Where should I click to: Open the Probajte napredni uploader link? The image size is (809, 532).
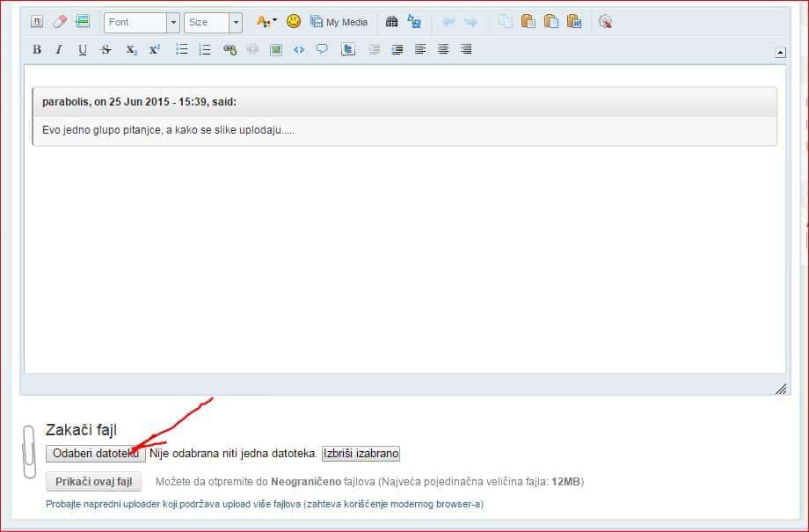click(265, 504)
